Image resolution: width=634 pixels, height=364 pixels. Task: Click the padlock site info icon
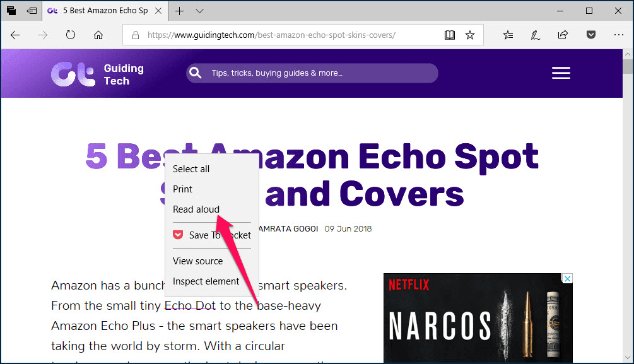[136, 35]
